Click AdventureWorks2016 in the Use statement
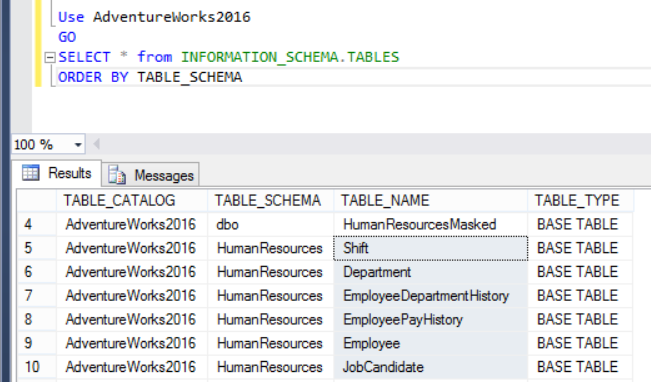The width and height of the screenshot is (651, 382). coord(172,17)
